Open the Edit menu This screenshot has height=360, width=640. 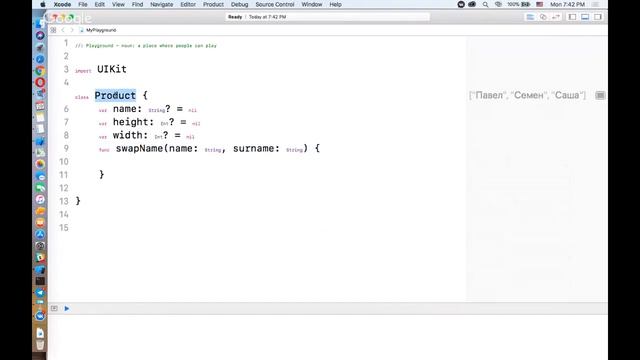100,4
